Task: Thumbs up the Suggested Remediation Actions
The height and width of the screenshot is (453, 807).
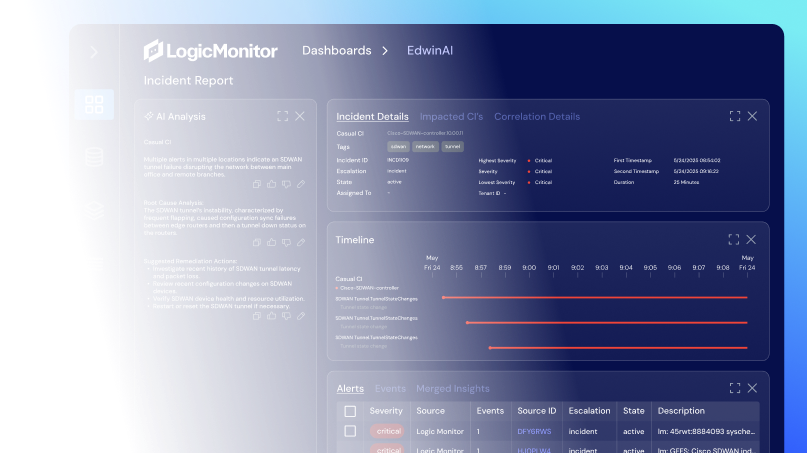Action: click(271, 316)
